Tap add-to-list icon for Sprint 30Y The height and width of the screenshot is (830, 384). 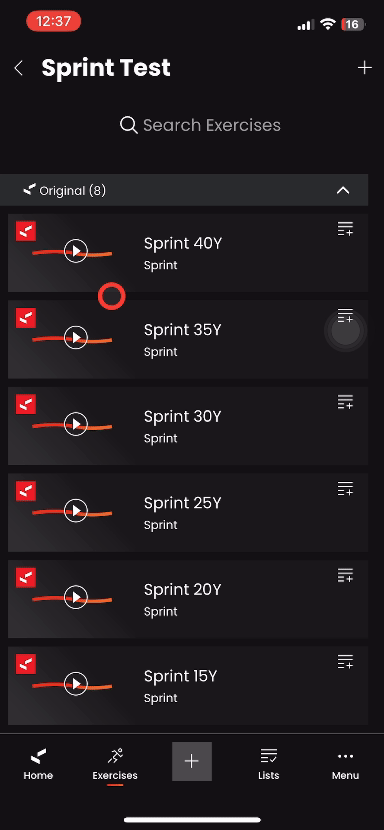[x=345, y=402]
